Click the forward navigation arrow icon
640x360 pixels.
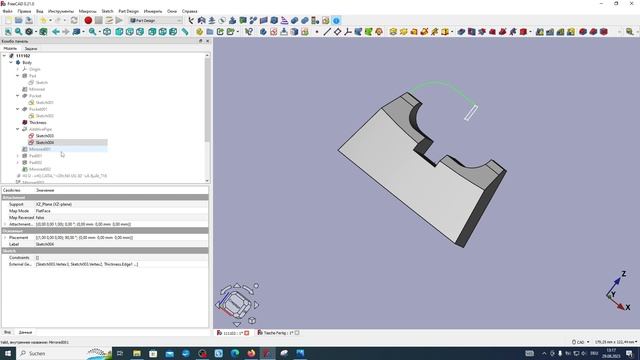(66, 32)
